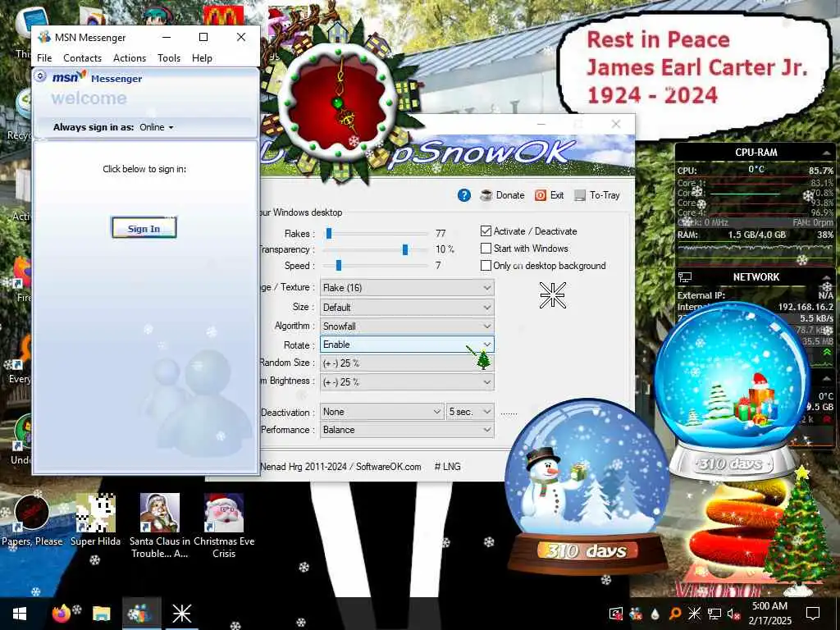Click the snowman snow globe widget

(587, 486)
